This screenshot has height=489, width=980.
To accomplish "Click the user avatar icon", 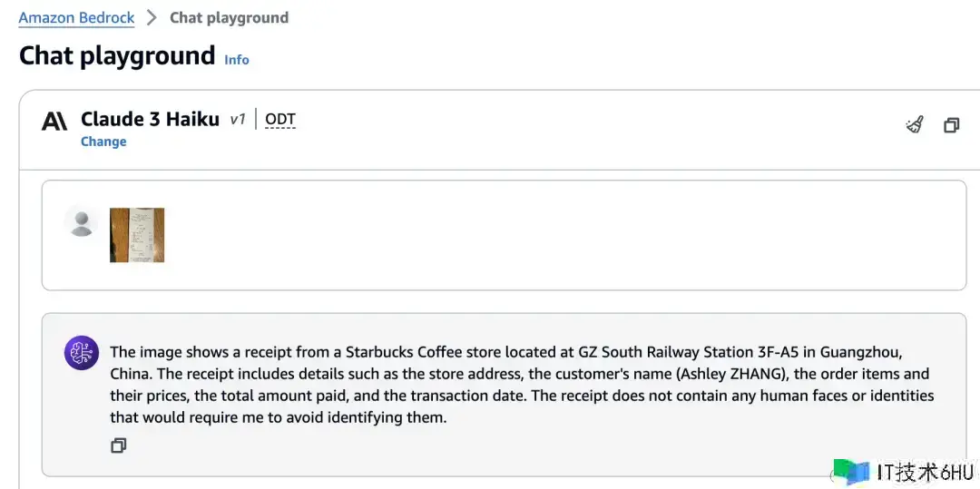I will click(82, 221).
